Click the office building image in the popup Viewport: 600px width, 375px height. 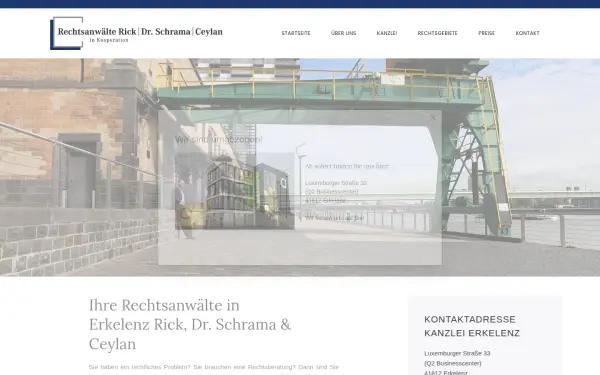pos(235,191)
